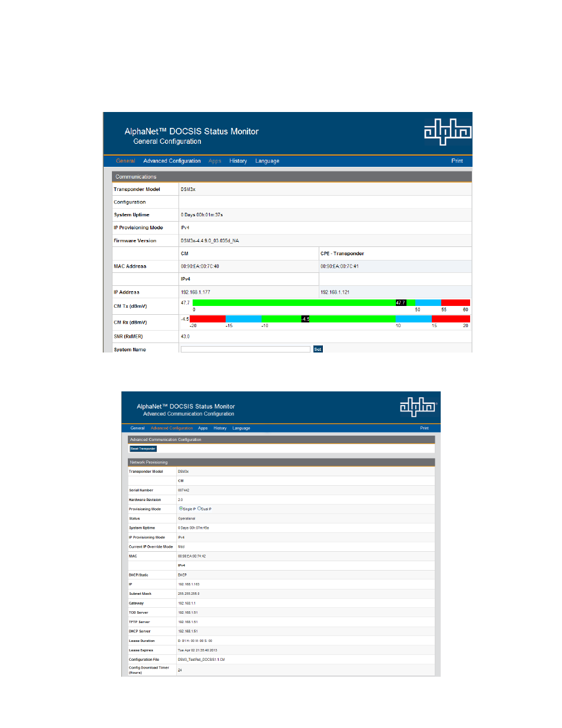
Task: Click the DHCP/Static value DHCP
Action: [x=182, y=575]
